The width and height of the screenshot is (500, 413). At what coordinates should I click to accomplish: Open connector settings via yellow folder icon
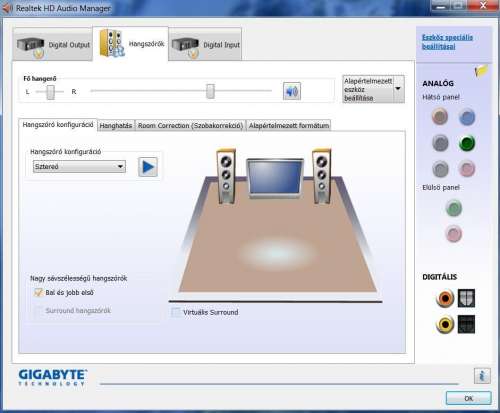coord(481,71)
